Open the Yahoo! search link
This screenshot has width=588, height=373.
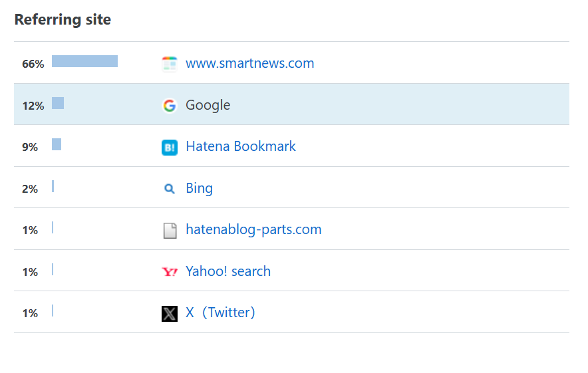click(228, 271)
